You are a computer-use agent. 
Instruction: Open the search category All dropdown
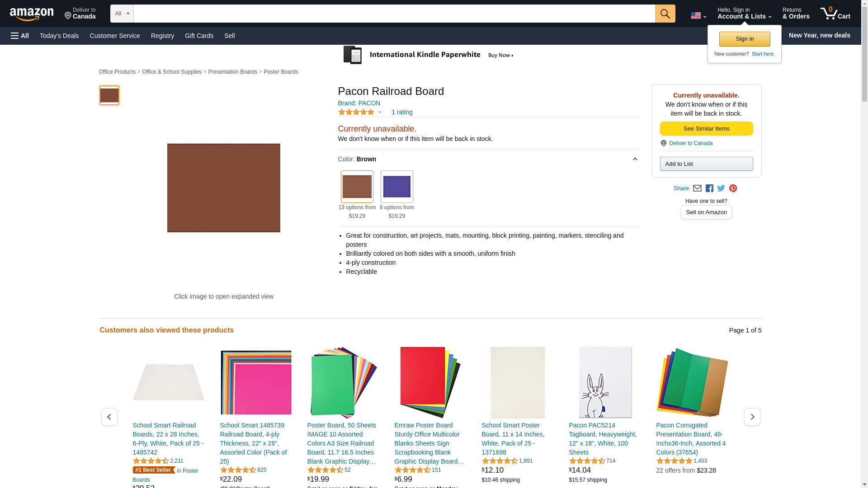click(122, 14)
